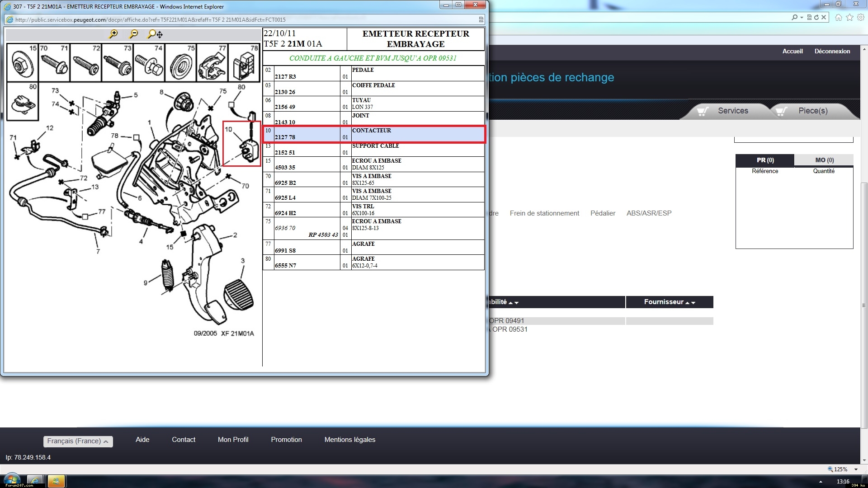Switch to the Piece(s) tab
The width and height of the screenshot is (868, 488).
812,111
